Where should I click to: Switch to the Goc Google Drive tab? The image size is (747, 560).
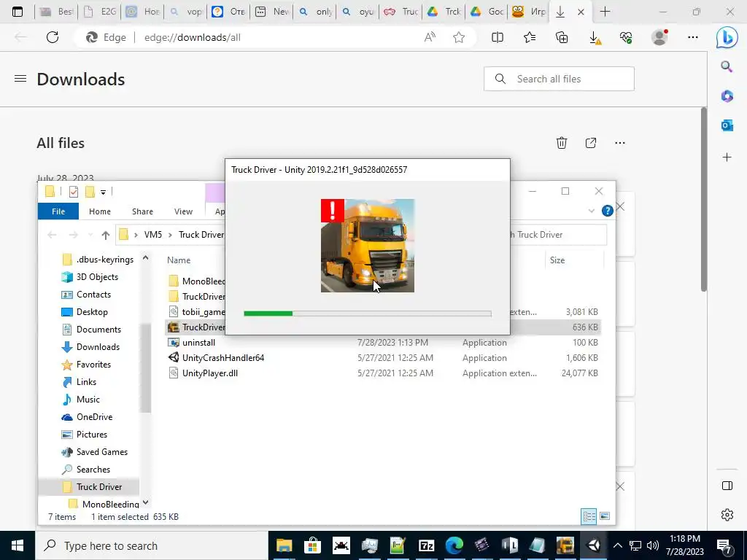click(488, 12)
